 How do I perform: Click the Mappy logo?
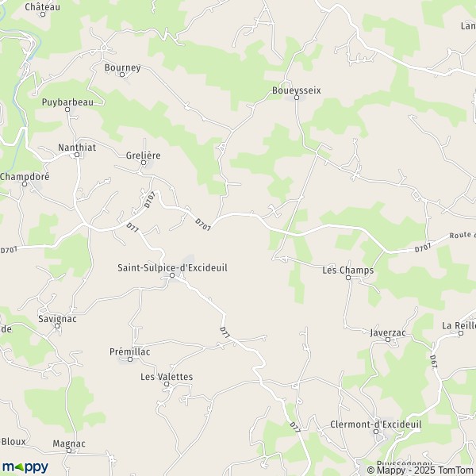[25, 467]
